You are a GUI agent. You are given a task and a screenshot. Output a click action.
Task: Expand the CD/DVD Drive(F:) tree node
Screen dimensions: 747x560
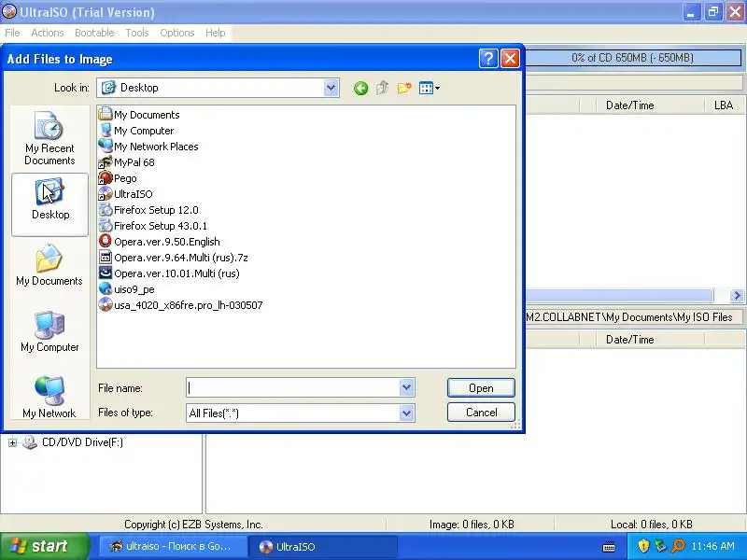pyautogui.click(x=12, y=442)
